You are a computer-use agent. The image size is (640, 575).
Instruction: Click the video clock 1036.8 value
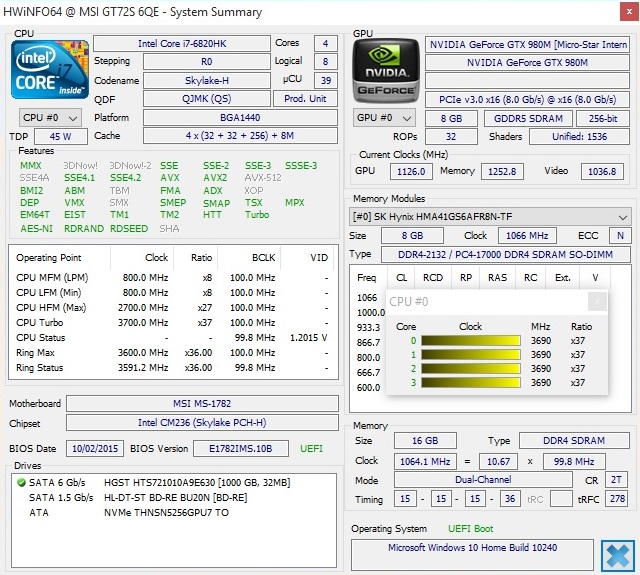tap(602, 171)
